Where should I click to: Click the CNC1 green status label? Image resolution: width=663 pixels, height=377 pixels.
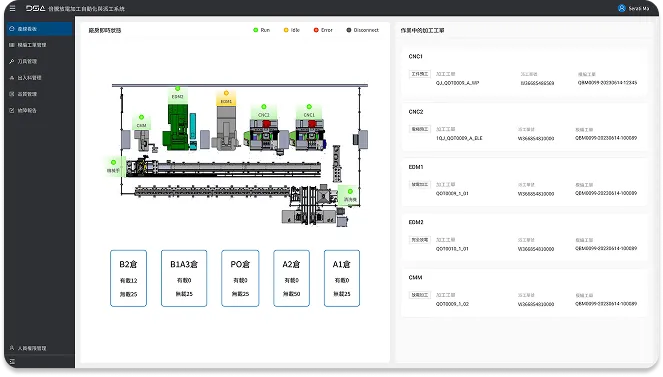tap(309, 112)
